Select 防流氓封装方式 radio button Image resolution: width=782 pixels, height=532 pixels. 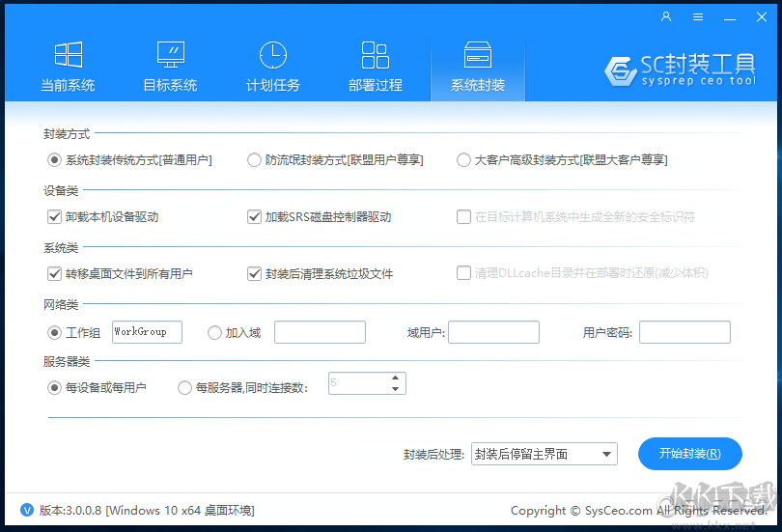pos(255,160)
